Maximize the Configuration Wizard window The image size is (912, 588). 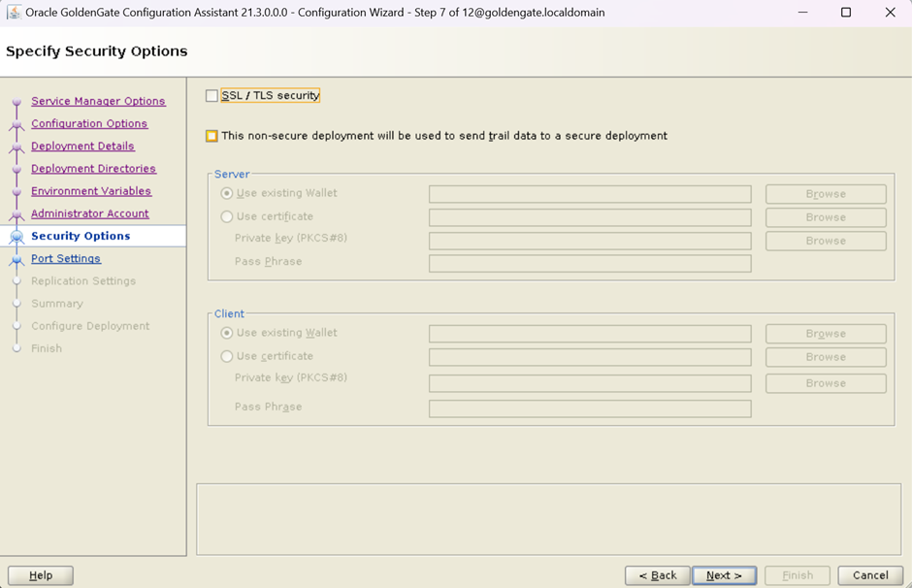pyautogui.click(x=845, y=13)
